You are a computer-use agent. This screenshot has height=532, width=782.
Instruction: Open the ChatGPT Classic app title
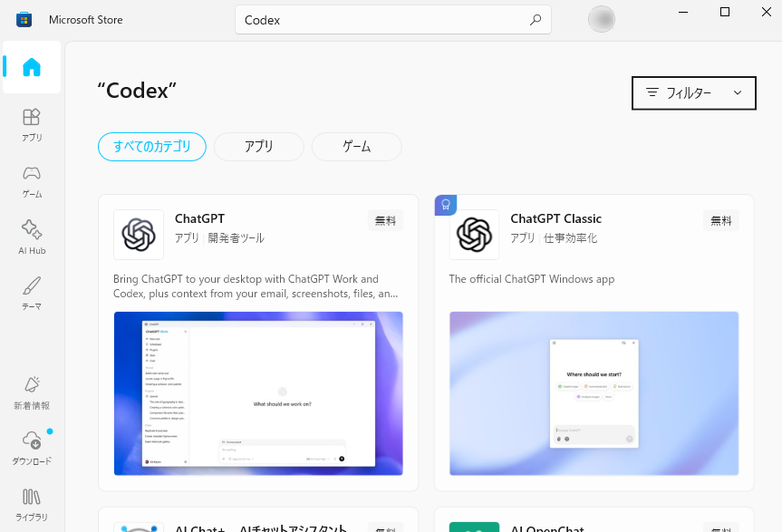pyautogui.click(x=555, y=219)
